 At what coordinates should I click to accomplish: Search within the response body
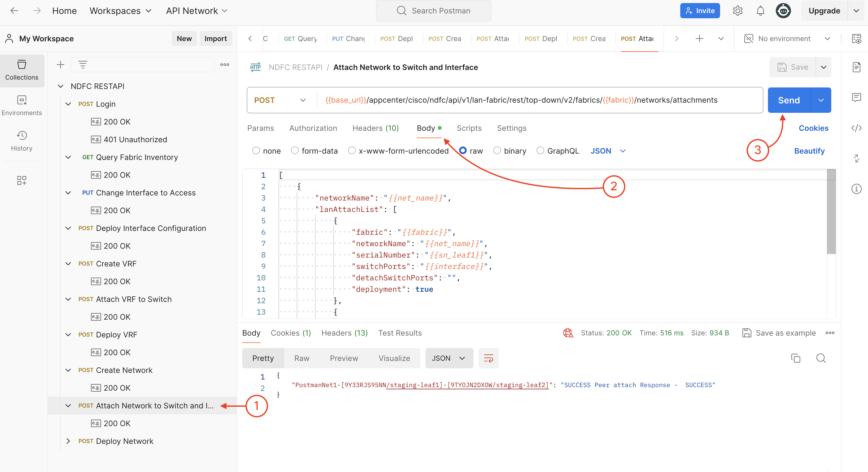(821, 358)
